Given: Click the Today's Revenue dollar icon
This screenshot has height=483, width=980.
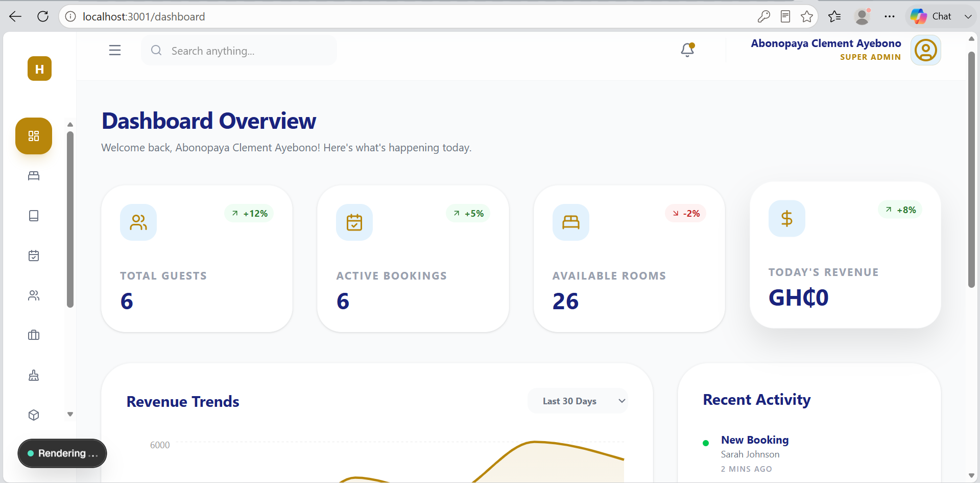Looking at the screenshot, I should point(787,219).
